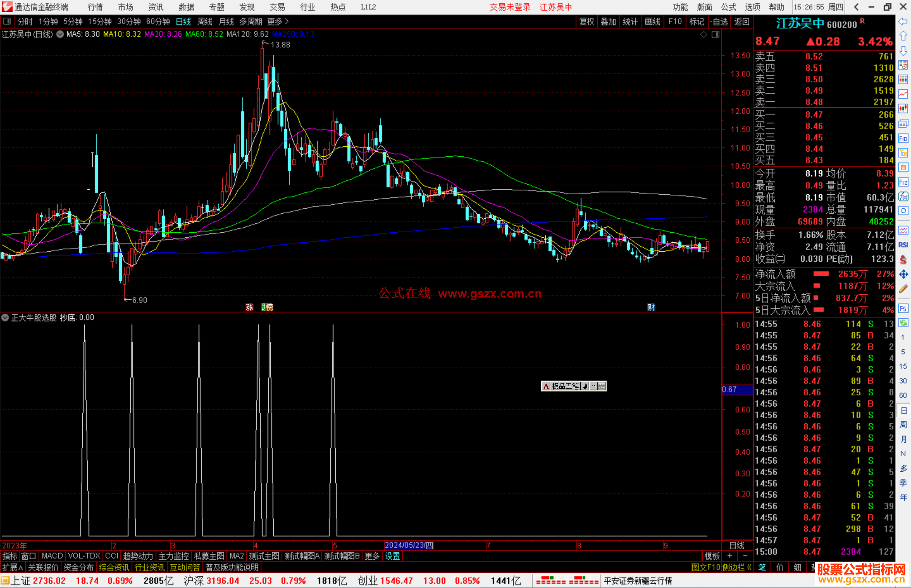Screen dimensions: 911x588
Task: Select the 2024/05/23 date marker on timeline
Action: coord(409,545)
